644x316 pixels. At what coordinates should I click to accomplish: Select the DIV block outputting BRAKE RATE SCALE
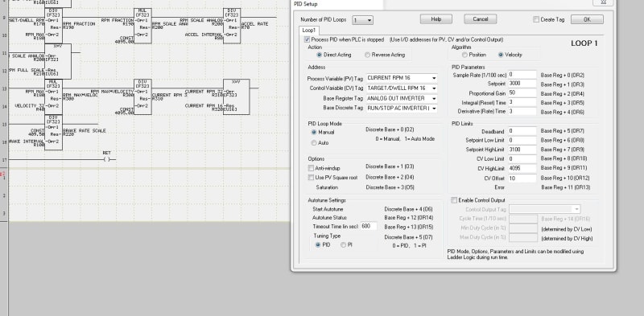[x=53, y=133]
